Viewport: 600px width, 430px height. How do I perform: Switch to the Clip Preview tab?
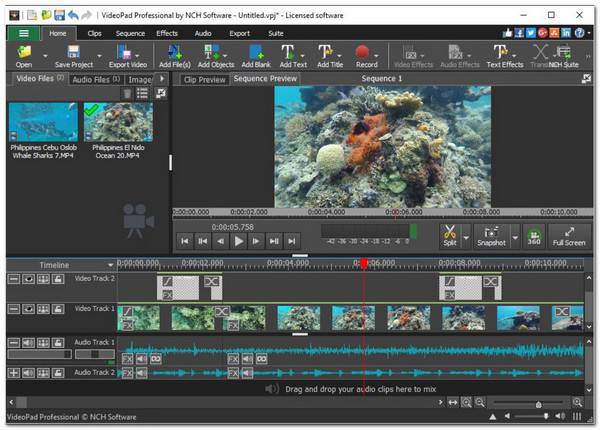tap(204, 80)
